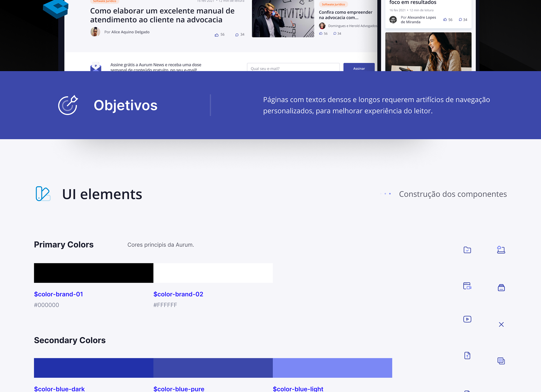Image resolution: width=541 pixels, height=392 pixels.
Task: Click the blue cube logo
Action: click(x=56, y=8)
